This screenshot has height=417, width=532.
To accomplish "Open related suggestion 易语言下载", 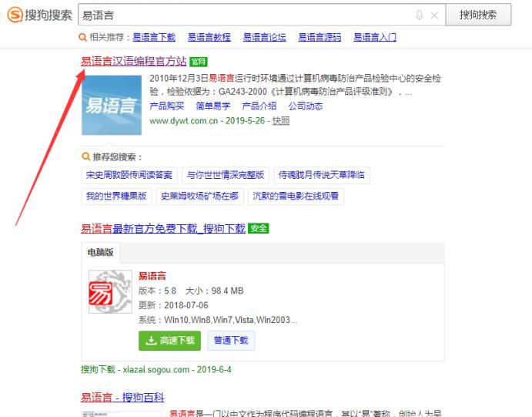I will 154,37.
